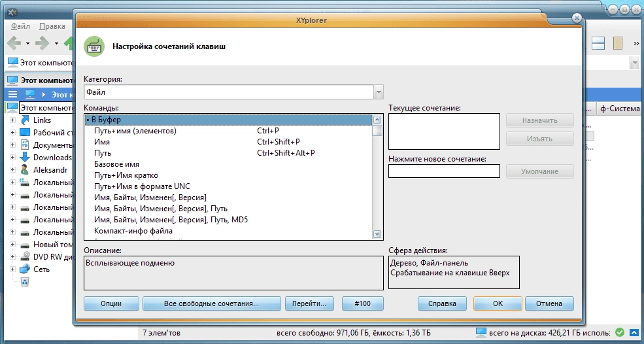The width and height of the screenshot is (644, 344).
Task: Select command ending with Путь, MD5
Action: pyautogui.click(x=228, y=220)
